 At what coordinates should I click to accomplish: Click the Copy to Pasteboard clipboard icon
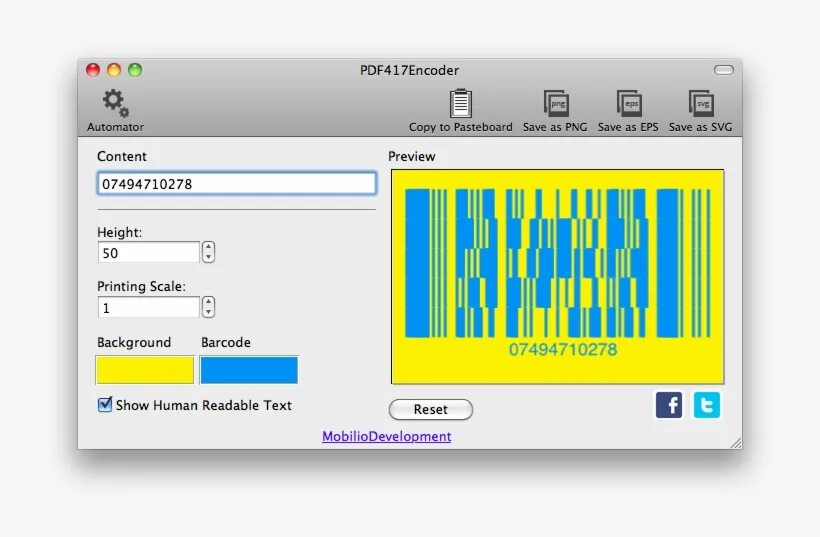[461, 104]
